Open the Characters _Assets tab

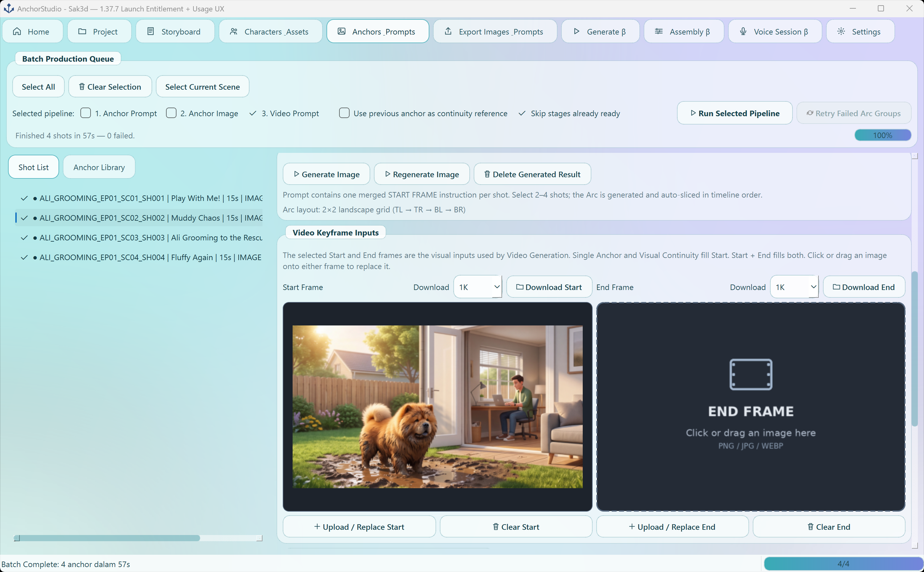(270, 32)
